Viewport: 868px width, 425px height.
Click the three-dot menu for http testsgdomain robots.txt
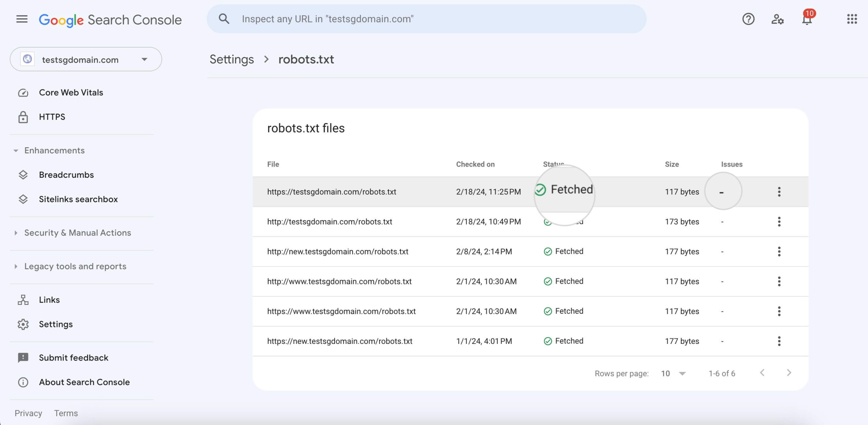779,221
